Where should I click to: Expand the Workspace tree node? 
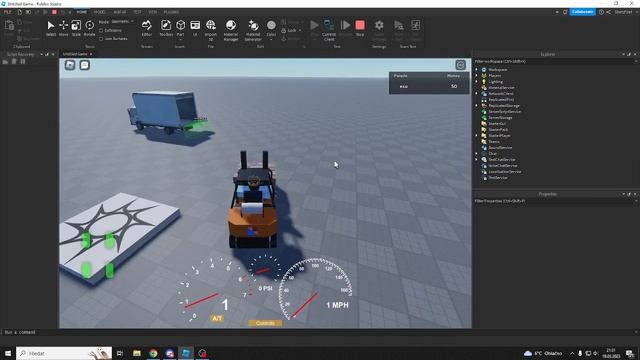pyautogui.click(x=476, y=69)
